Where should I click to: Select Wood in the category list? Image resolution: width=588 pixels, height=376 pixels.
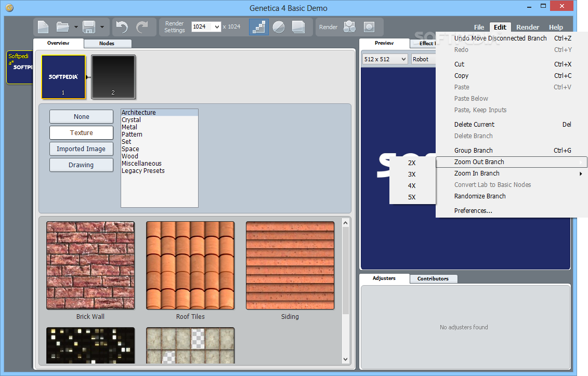tap(160, 156)
